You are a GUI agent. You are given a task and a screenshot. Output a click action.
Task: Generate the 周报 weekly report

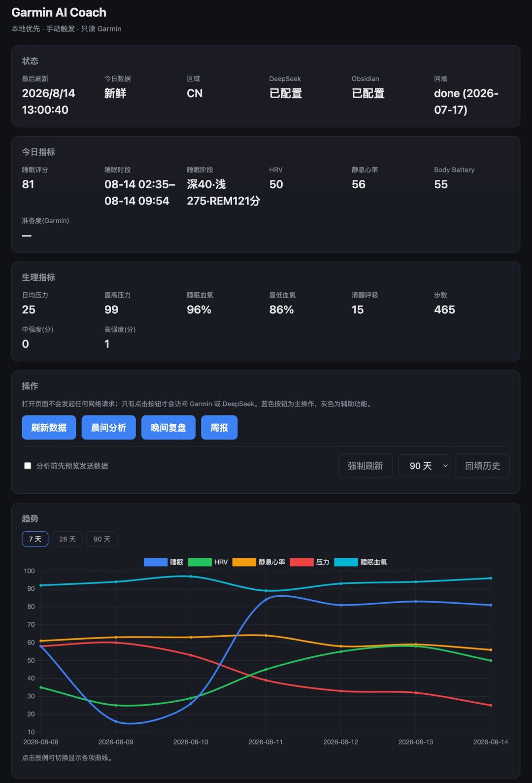click(219, 427)
